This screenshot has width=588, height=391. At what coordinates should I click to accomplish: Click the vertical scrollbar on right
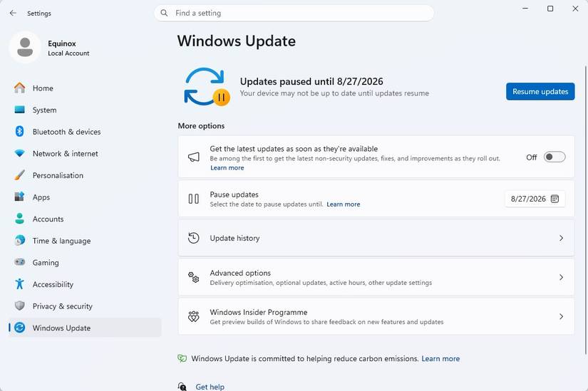pyautogui.click(x=586, y=210)
